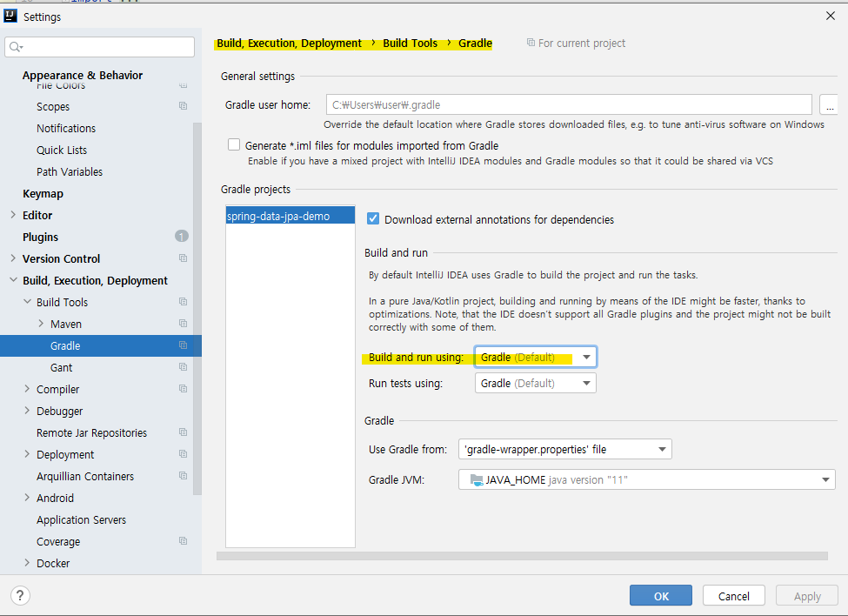Click the IntelliJ IDEA logo in title bar
Screen dimensions: 848x616
click(x=10, y=17)
